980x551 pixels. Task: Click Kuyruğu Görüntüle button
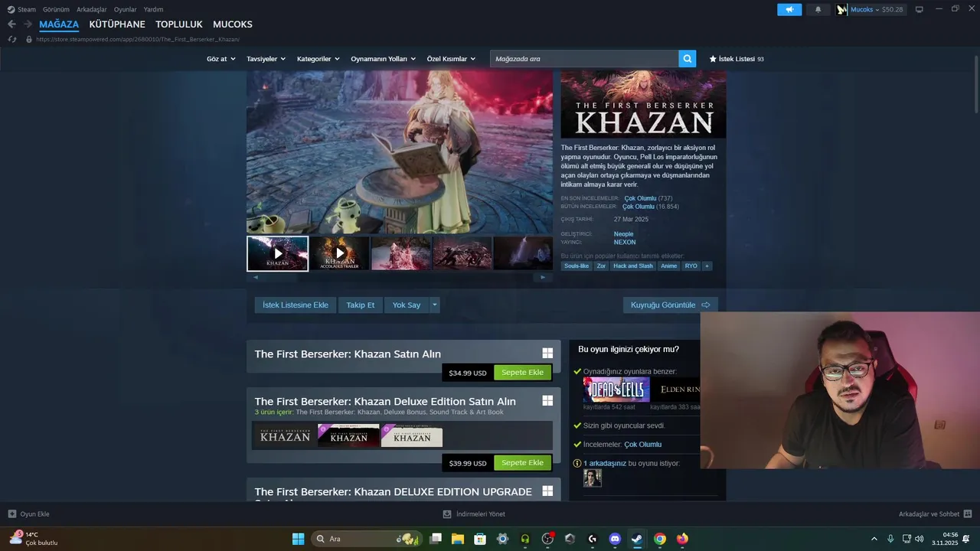(671, 305)
